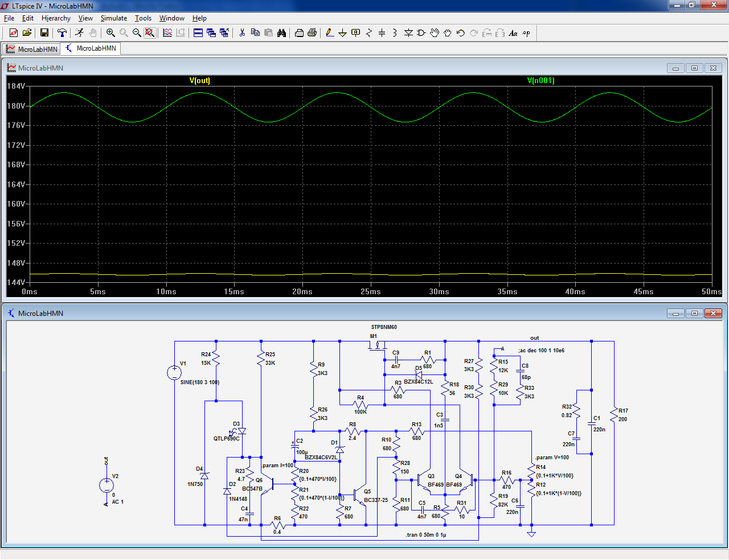Maximize the schematic MicroLabHMN sub-window
The image size is (729, 560).
click(694, 314)
